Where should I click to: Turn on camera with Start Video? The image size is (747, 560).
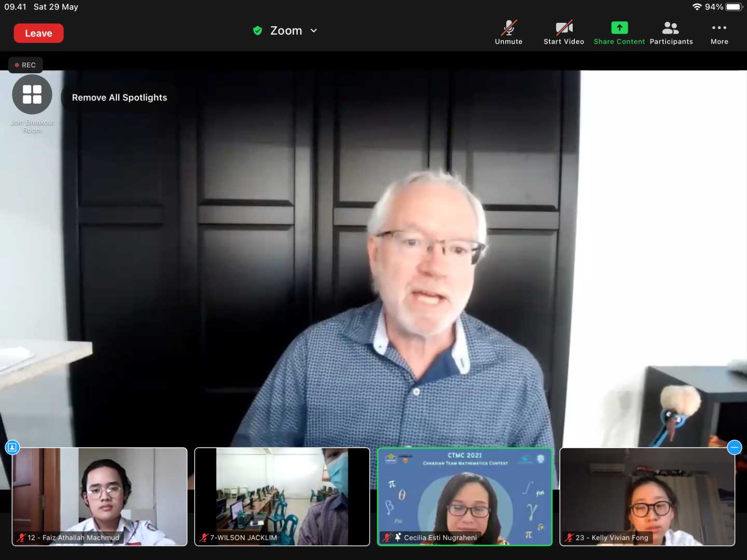(x=564, y=32)
